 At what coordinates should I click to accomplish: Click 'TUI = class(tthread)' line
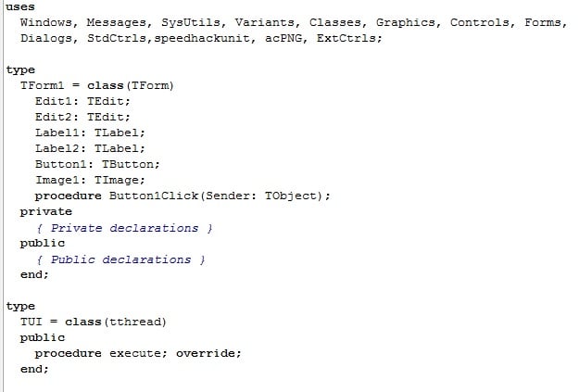tap(94, 322)
